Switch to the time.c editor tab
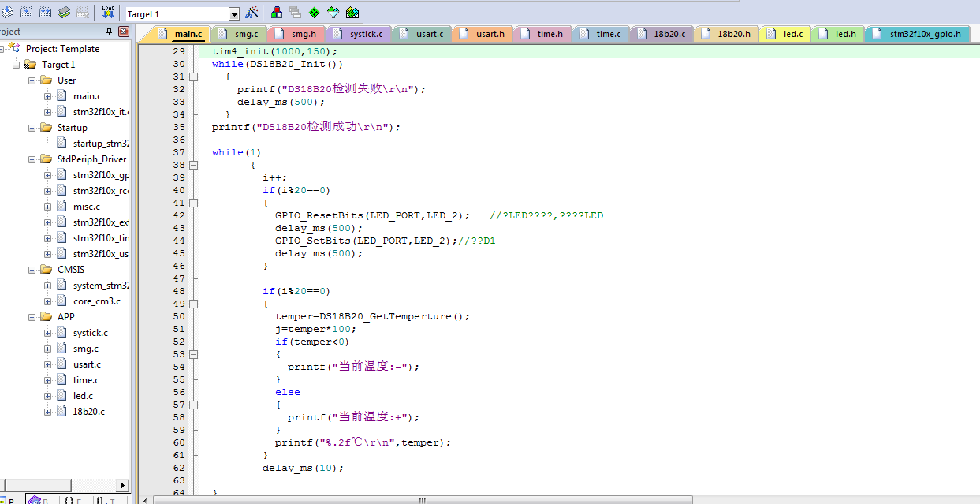980x504 pixels. click(x=602, y=34)
